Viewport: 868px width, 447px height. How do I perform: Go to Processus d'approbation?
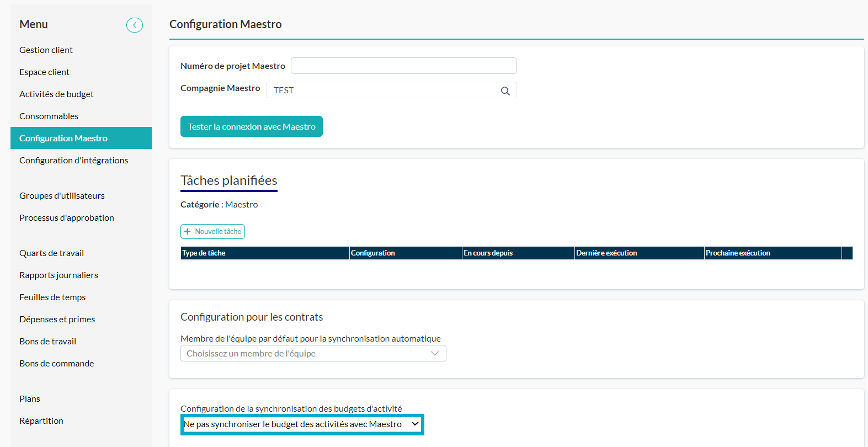pos(67,217)
